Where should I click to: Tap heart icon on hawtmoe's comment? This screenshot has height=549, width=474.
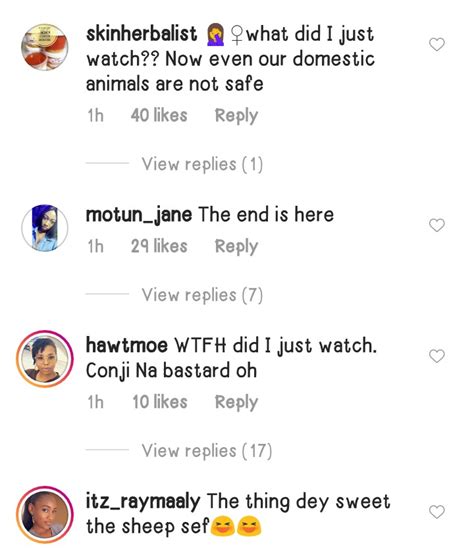tap(437, 356)
